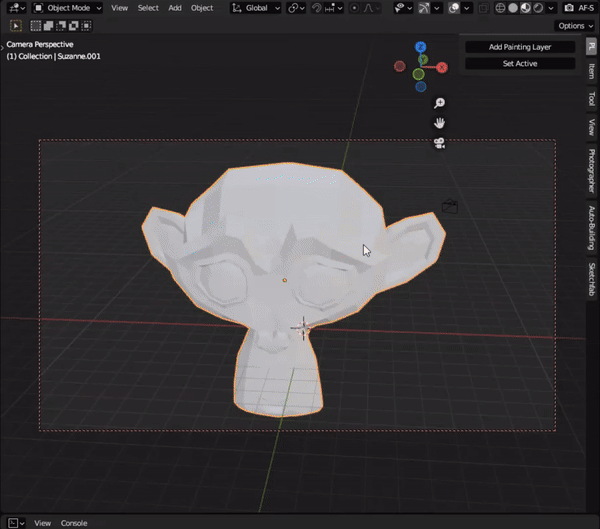
Task: Click the Set Active button
Action: [520, 64]
